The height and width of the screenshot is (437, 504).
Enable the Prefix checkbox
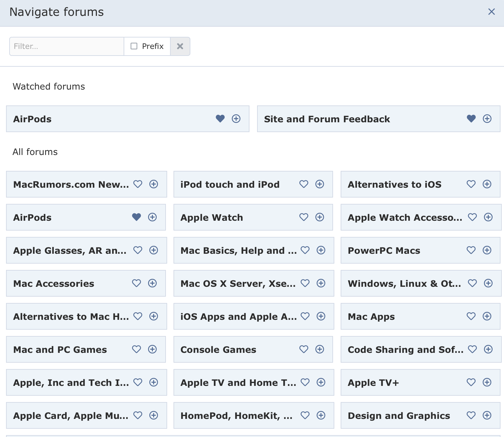[134, 46]
